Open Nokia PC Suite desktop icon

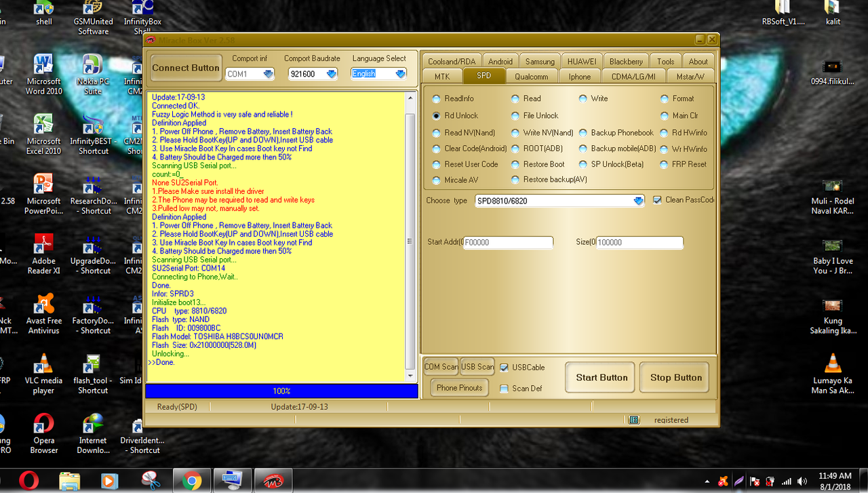click(93, 75)
